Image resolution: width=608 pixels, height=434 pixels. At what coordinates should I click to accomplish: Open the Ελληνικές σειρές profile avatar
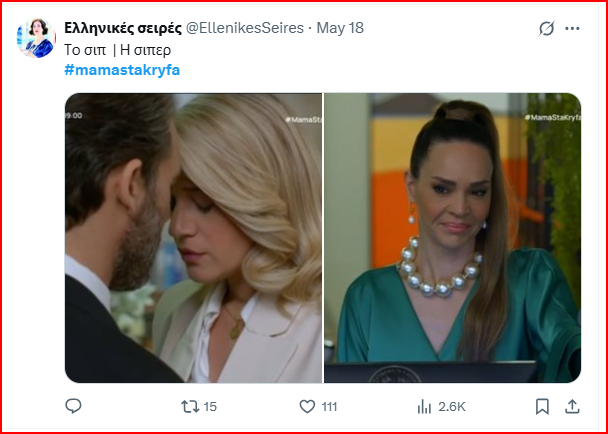tap(36, 37)
